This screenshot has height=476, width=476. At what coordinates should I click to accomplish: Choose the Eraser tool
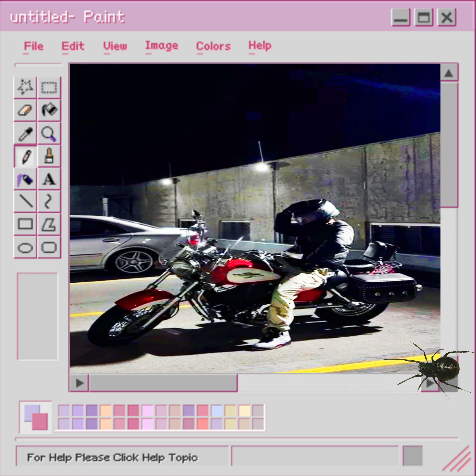click(x=25, y=110)
